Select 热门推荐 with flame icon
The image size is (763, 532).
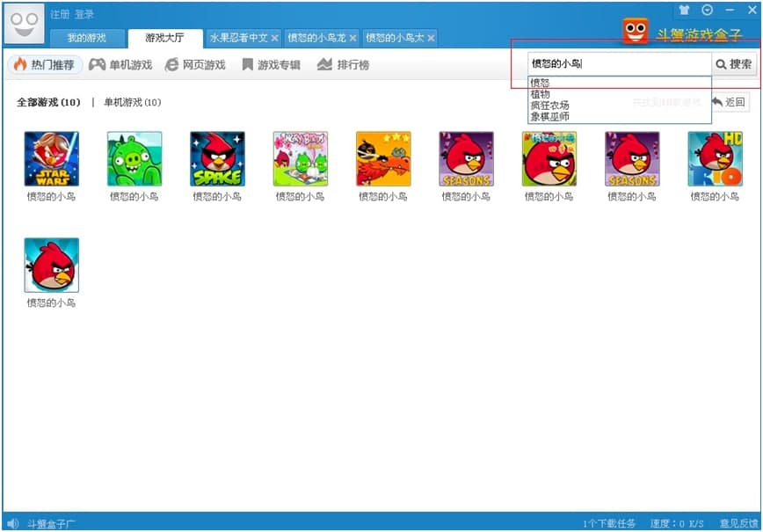point(45,65)
